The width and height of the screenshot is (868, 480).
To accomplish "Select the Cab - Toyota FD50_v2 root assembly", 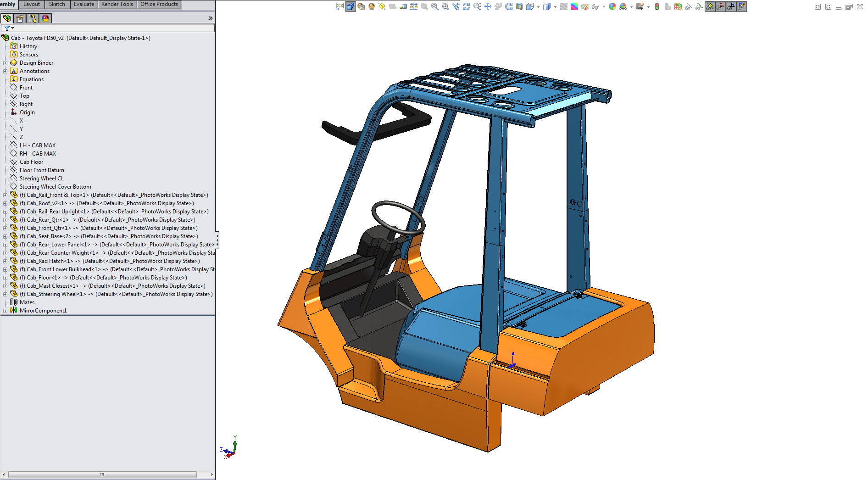I will click(81, 38).
